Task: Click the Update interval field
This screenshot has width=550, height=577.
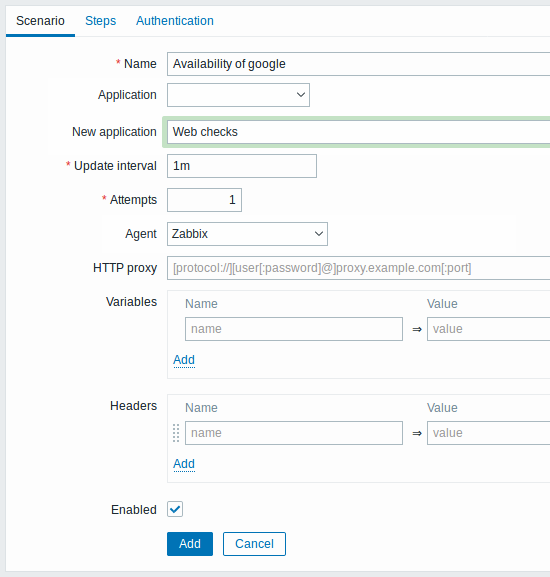Action: pos(242,166)
